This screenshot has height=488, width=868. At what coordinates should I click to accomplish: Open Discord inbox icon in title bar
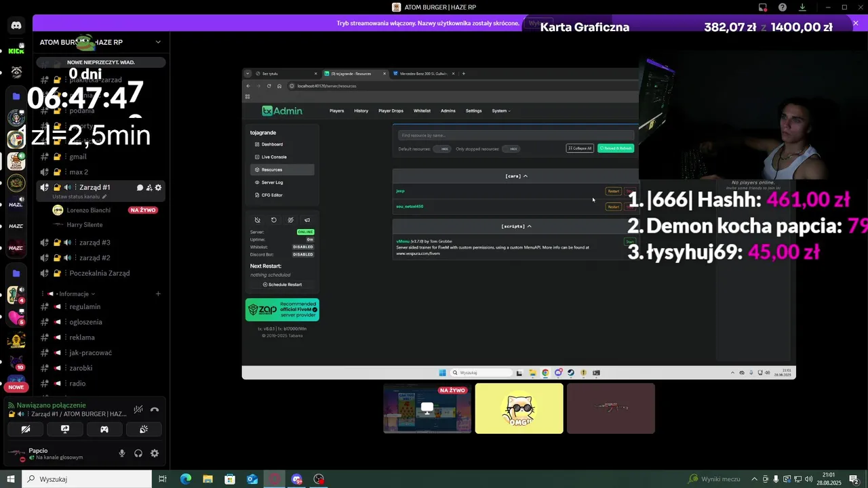763,7
